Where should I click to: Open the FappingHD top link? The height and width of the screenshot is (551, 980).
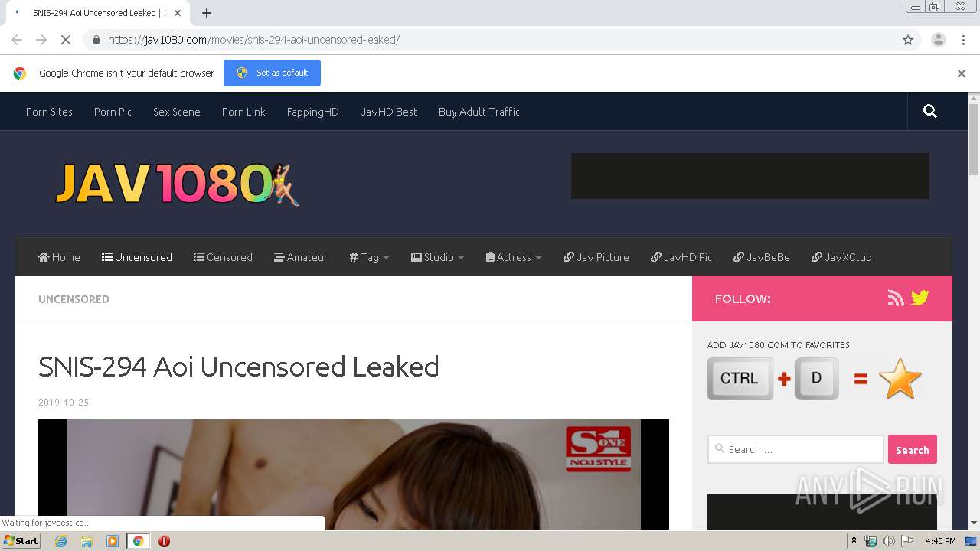coord(312,112)
